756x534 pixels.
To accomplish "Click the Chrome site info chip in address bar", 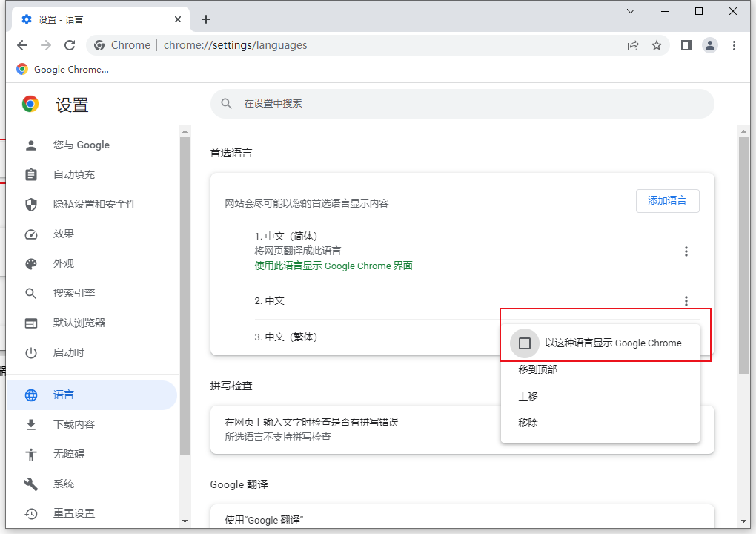I will coord(122,45).
